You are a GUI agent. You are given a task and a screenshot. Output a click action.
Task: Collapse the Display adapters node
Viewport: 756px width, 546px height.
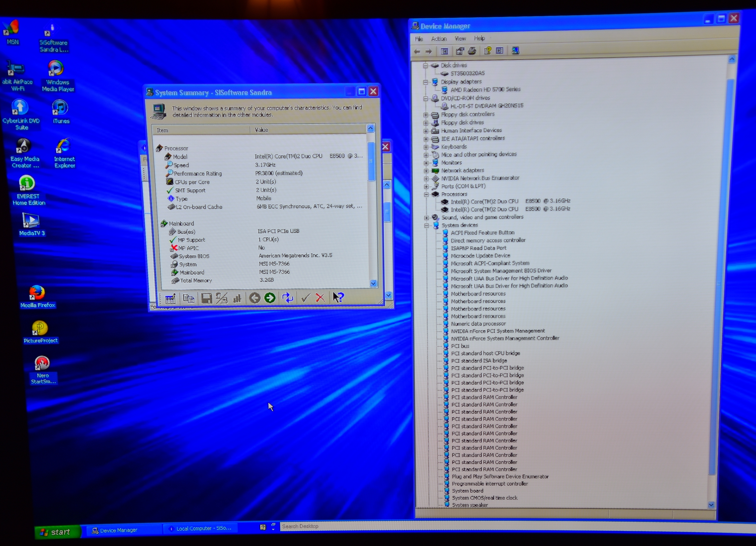tap(425, 82)
